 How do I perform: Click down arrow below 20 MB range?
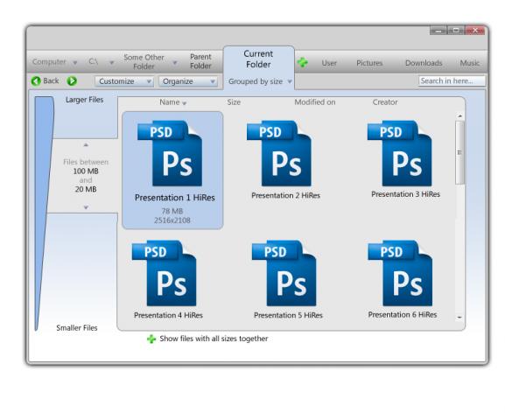(86, 207)
